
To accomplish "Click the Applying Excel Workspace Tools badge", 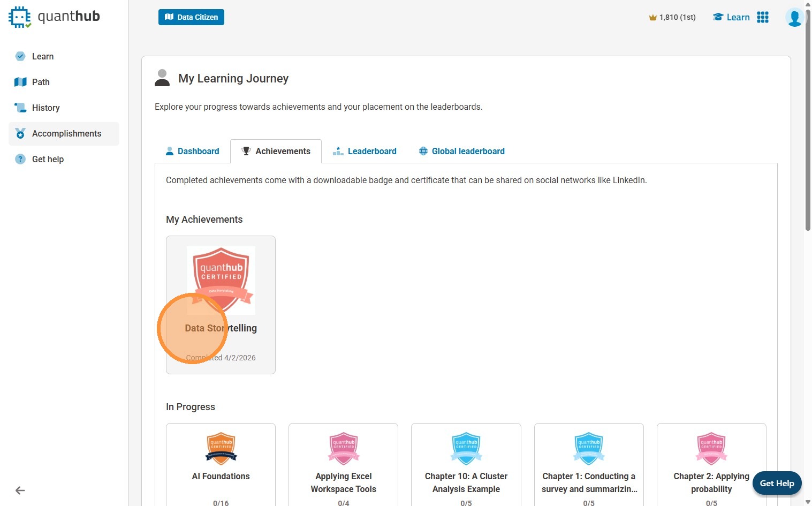I will (344, 448).
